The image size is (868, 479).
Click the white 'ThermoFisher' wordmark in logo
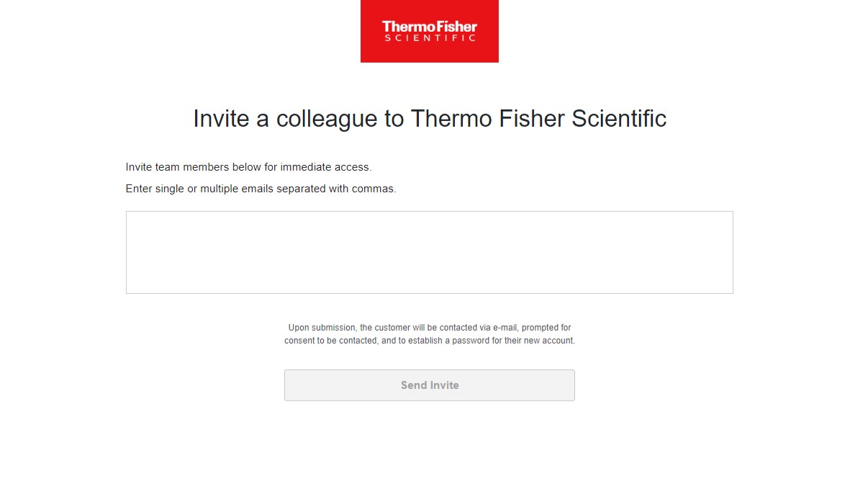tap(429, 27)
